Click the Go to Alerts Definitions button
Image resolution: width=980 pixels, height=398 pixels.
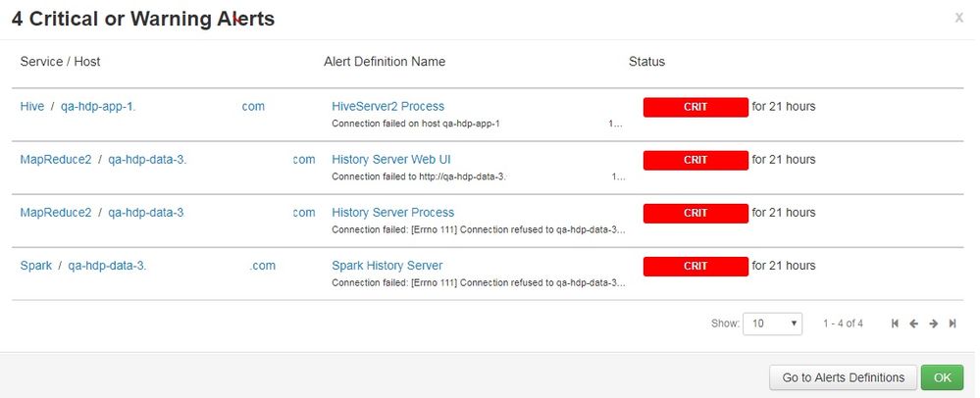(x=844, y=377)
